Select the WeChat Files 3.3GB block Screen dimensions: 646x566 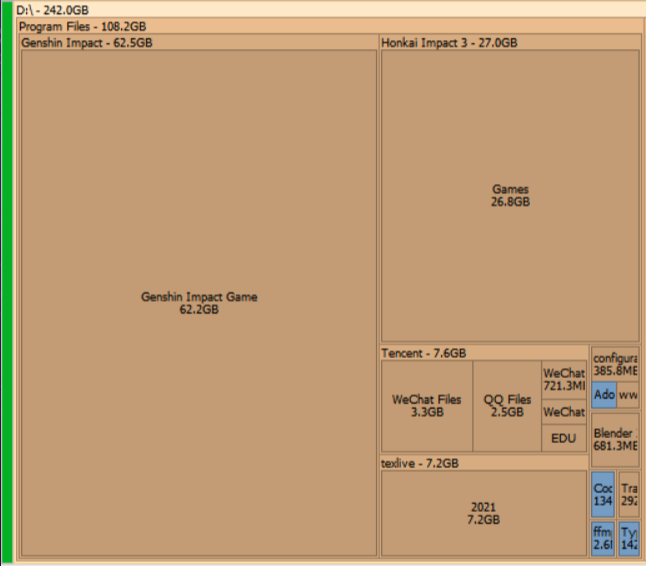pos(427,405)
